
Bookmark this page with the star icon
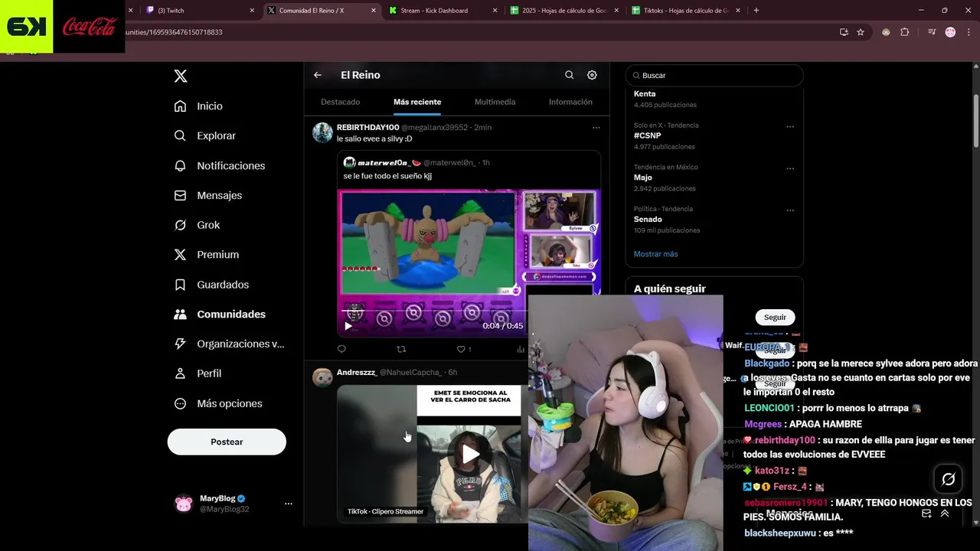(x=861, y=32)
